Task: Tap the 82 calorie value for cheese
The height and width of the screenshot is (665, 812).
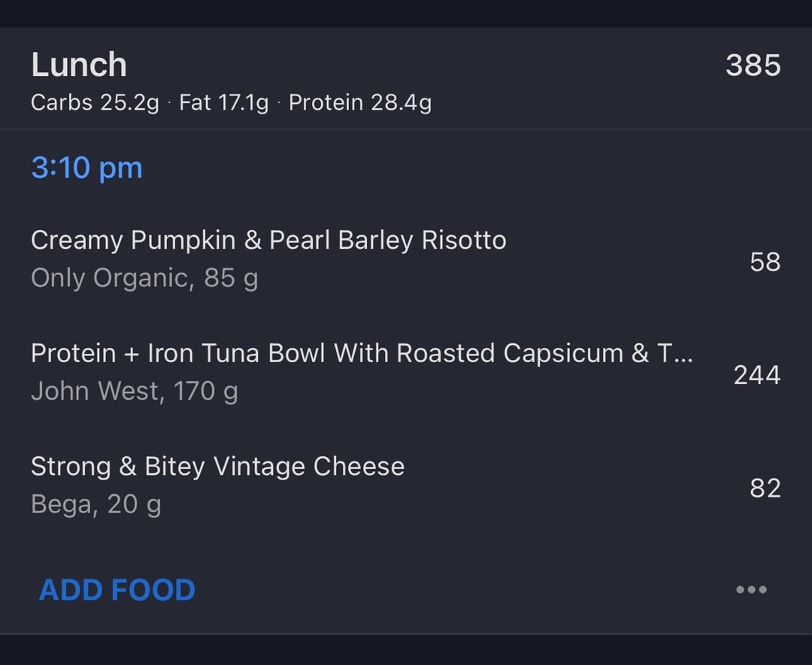Action: click(765, 488)
